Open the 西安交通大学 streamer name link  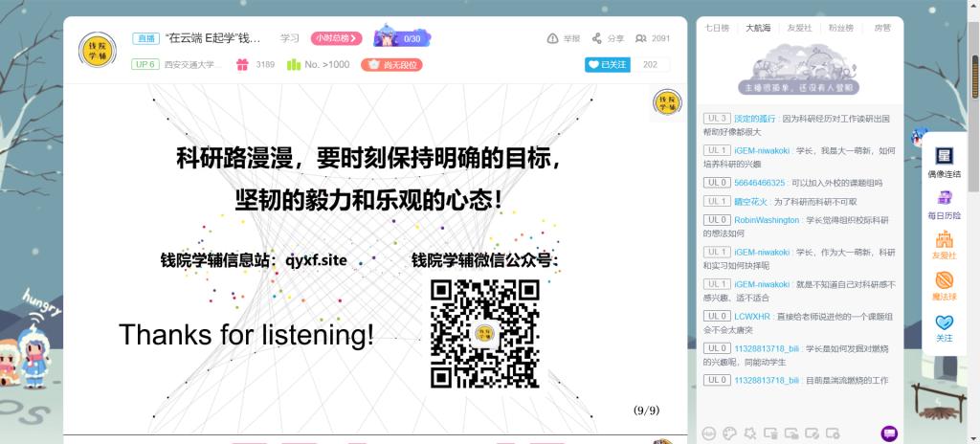(x=192, y=64)
